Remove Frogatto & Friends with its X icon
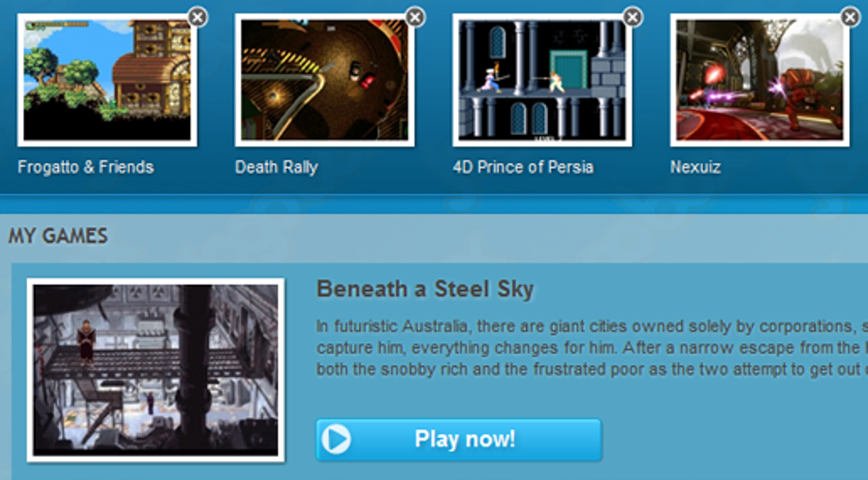 point(197,17)
